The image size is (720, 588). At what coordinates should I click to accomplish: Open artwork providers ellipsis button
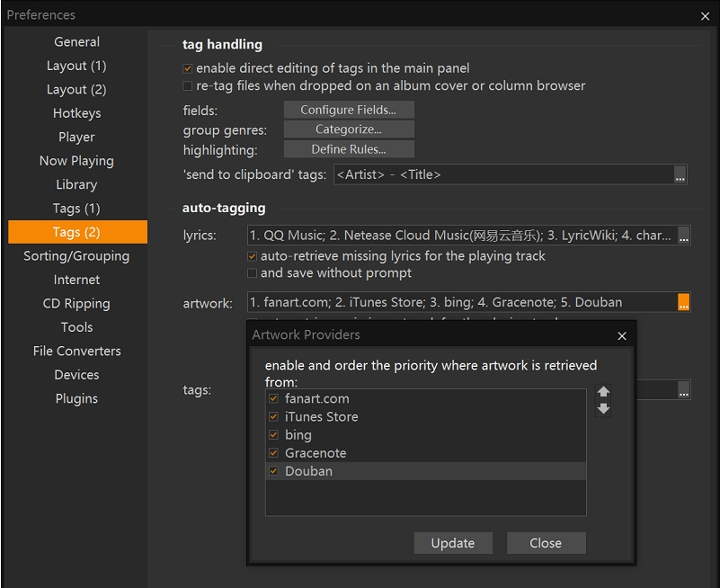pos(683,303)
